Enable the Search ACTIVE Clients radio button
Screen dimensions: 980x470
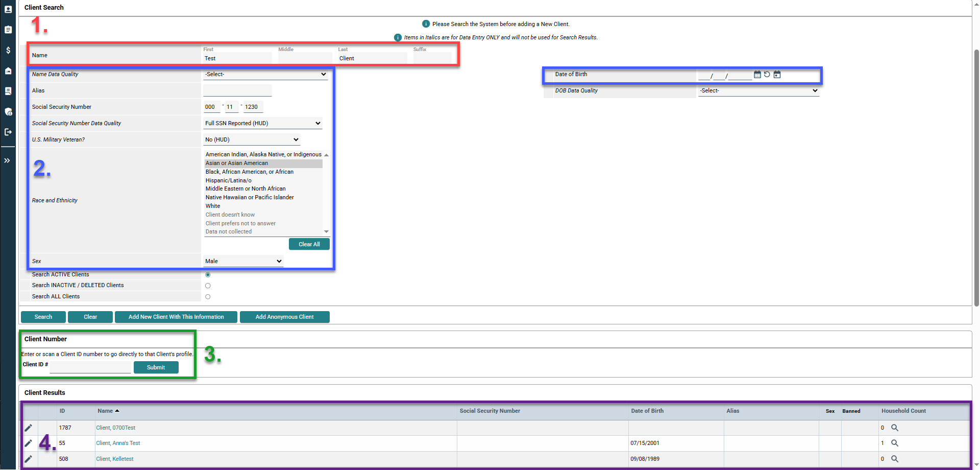click(208, 274)
